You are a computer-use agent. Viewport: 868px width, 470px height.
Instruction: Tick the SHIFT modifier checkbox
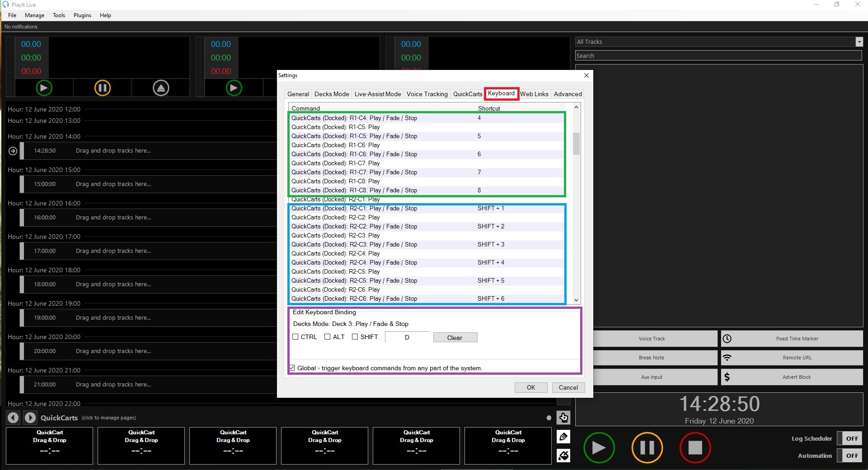click(x=355, y=337)
